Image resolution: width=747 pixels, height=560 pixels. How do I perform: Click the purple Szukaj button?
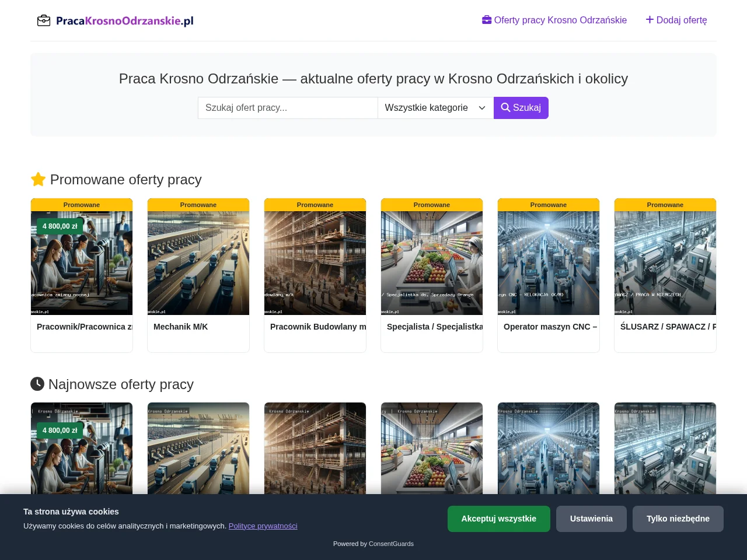click(521, 108)
